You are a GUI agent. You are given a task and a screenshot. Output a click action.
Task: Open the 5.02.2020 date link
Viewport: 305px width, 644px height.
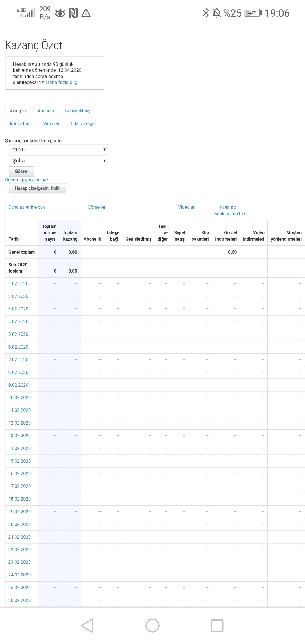[x=18, y=334]
